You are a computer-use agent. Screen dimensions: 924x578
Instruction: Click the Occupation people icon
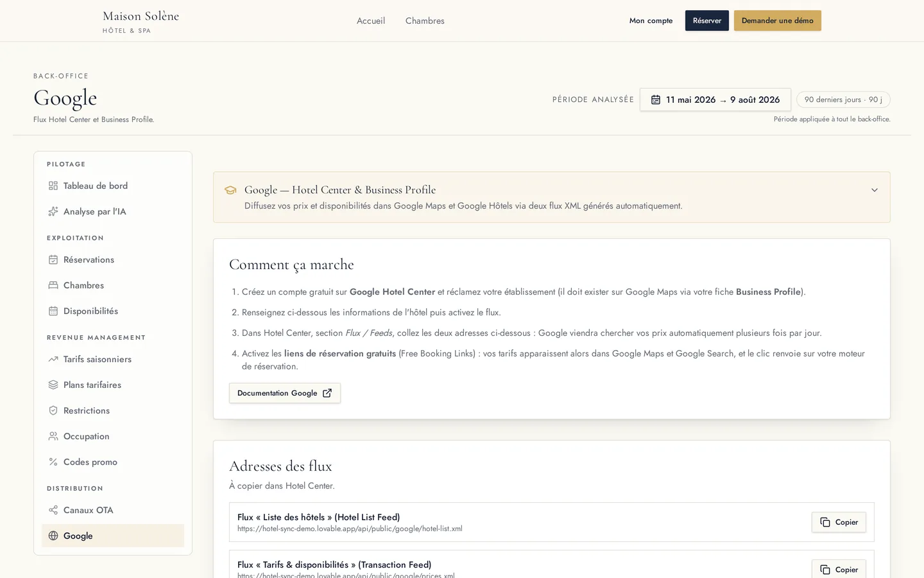(x=53, y=436)
